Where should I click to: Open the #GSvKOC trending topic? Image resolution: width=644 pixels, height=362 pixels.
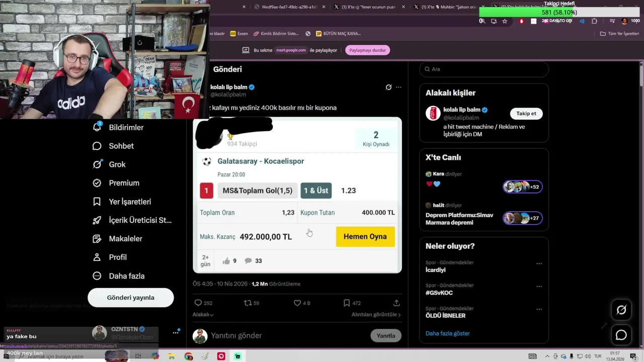(x=439, y=293)
